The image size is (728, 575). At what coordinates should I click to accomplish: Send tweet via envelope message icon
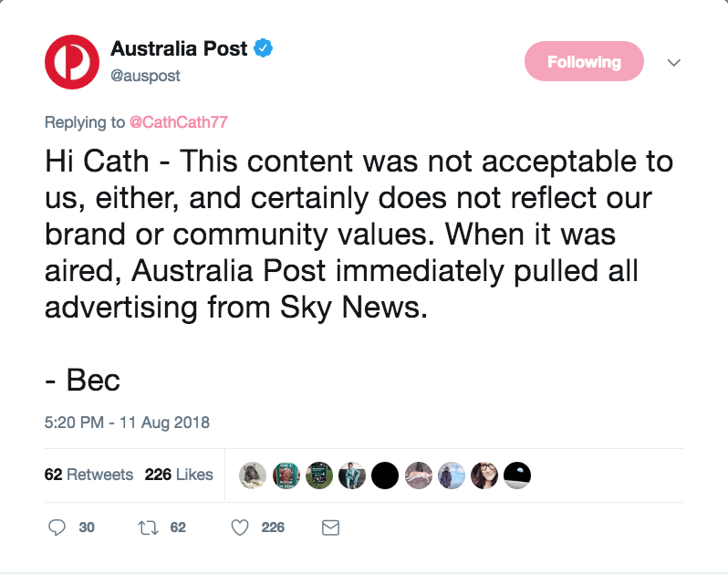[331, 527]
